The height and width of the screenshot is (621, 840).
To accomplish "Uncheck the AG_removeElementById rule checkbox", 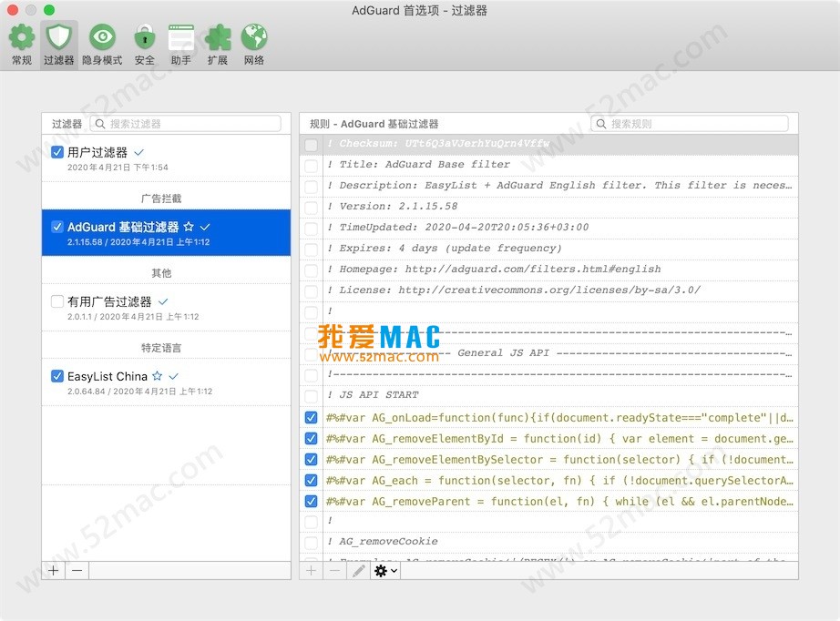I will coord(311,439).
